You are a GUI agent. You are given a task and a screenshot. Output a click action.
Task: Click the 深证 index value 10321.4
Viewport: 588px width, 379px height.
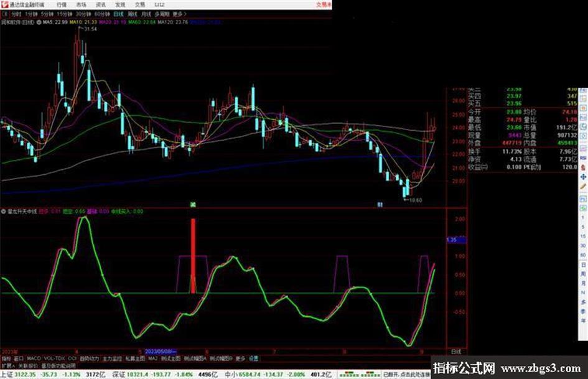[138, 375]
